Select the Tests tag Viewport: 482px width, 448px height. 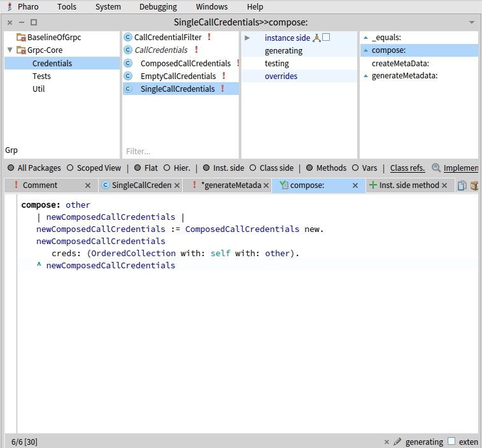pos(62,76)
